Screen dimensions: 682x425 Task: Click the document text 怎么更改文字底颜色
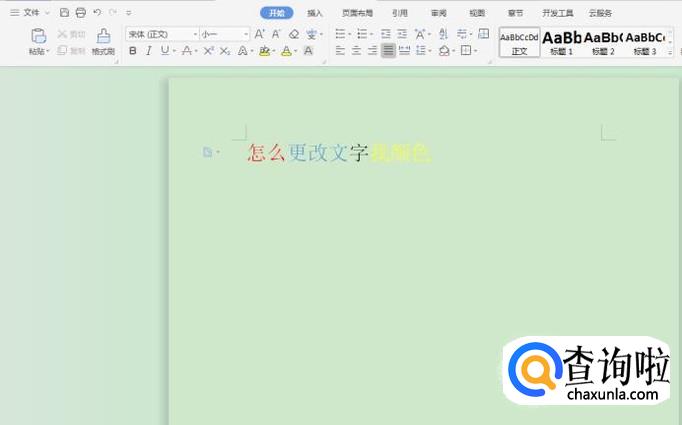point(338,153)
